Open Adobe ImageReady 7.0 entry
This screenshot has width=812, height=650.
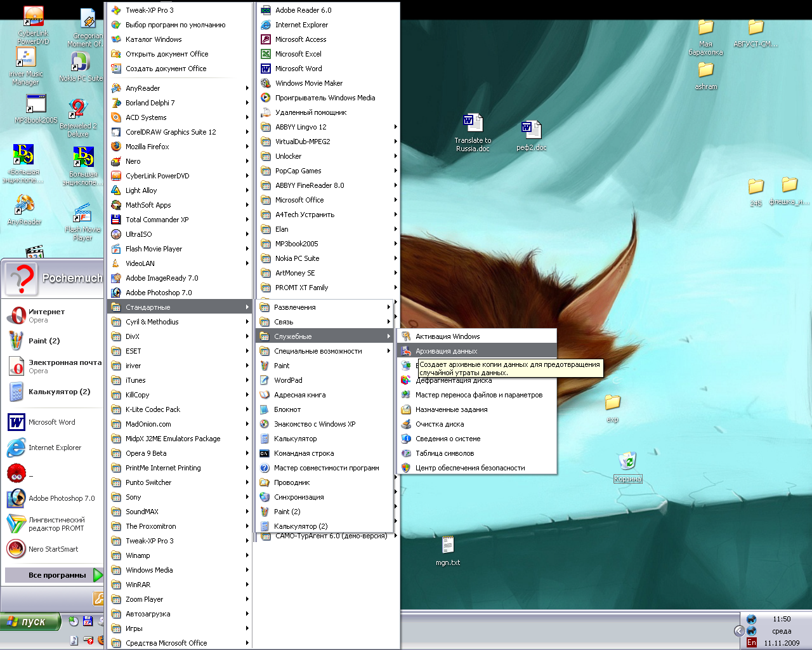180,278
